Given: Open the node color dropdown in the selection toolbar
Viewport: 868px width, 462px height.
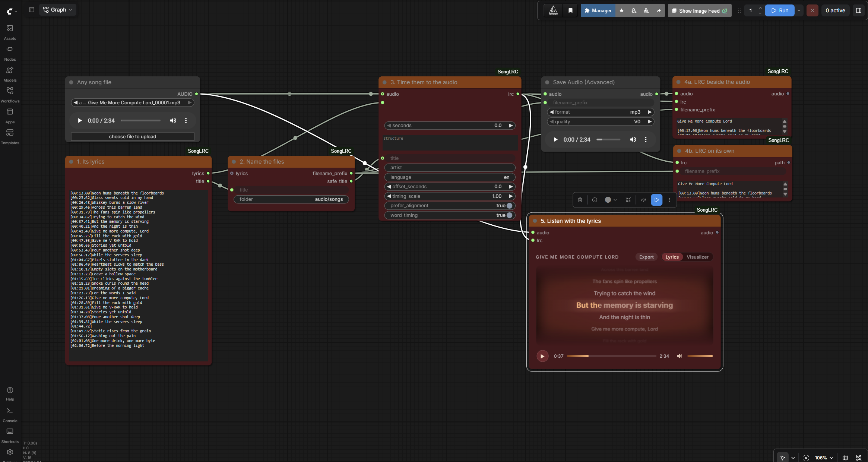Looking at the screenshot, I should coord(611,200).
